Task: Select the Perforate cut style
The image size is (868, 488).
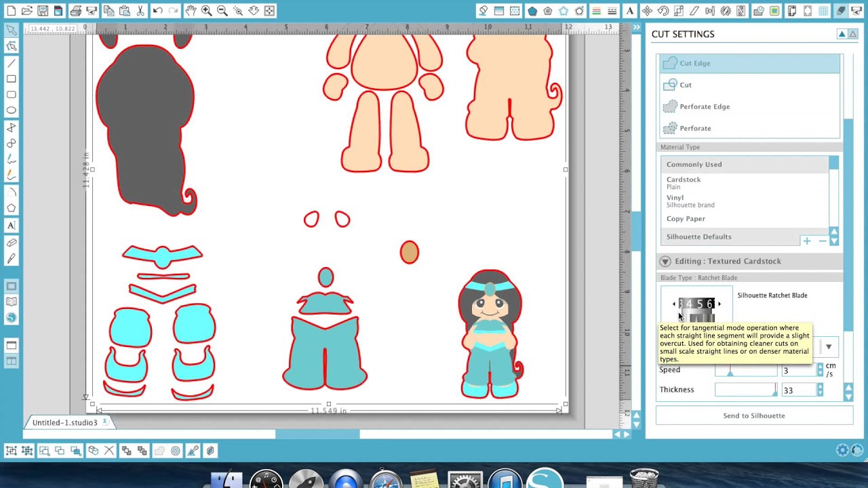Action: click(750, 128)
